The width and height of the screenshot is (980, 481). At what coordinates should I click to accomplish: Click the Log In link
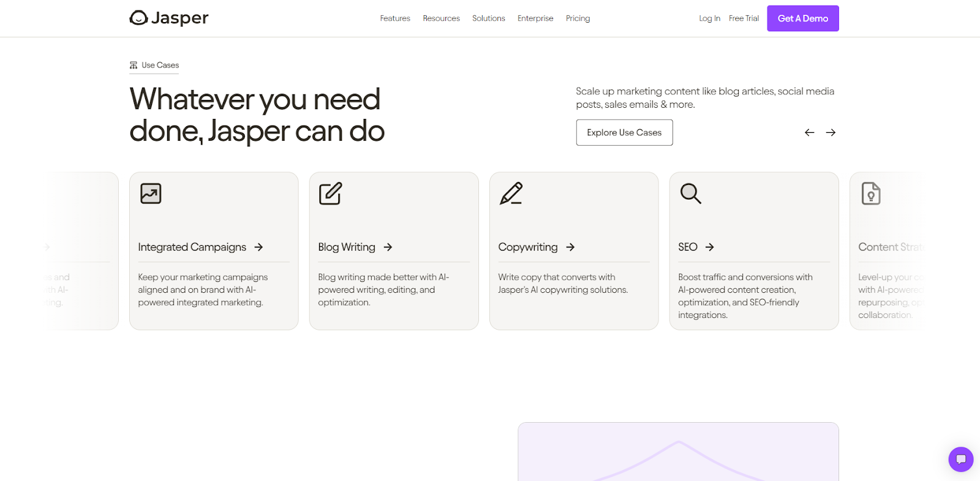pos(709,18)
